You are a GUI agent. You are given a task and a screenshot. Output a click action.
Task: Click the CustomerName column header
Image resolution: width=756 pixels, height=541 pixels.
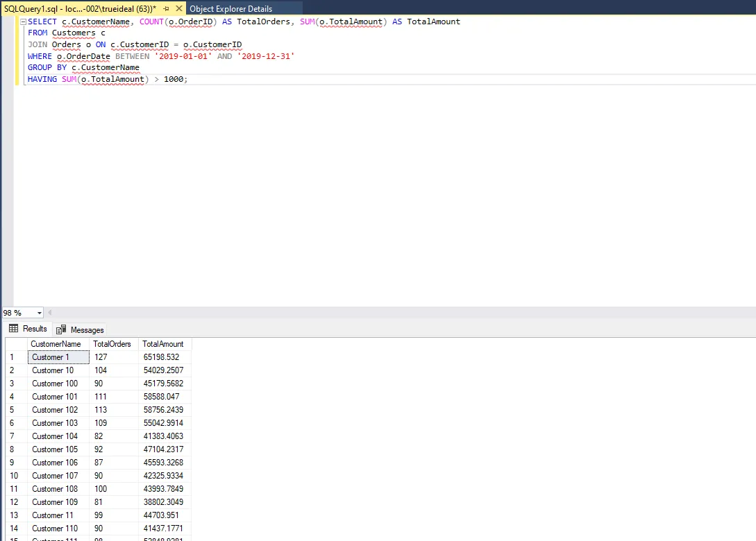(x=58, y=344)
